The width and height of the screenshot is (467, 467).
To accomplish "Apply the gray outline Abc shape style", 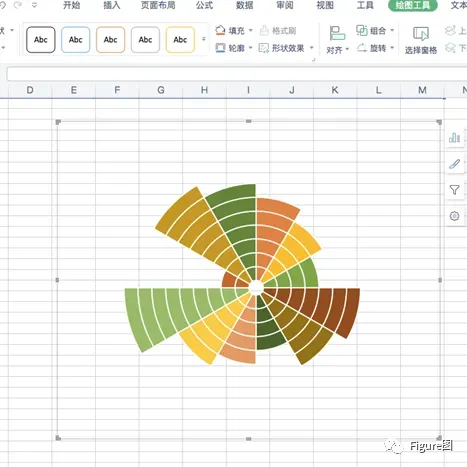I will [x=145, y=40].
